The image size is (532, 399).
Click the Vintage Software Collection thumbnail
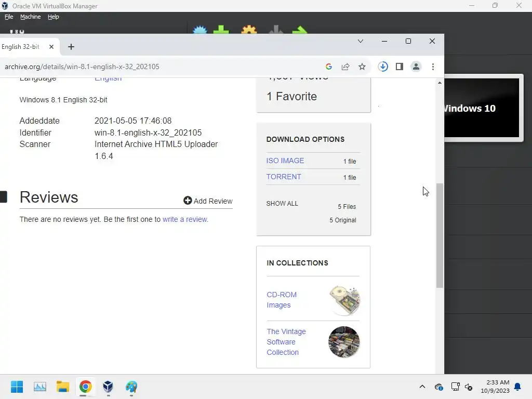click(344, 342)
